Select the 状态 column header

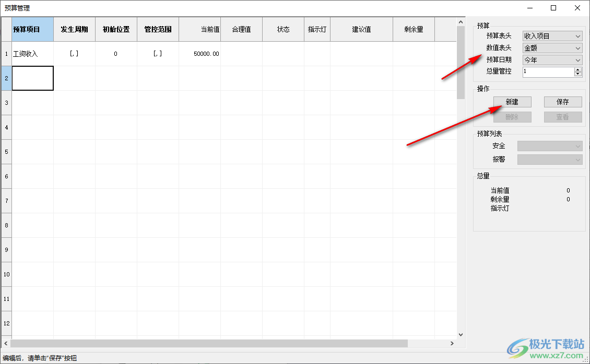tap(284, 29)
